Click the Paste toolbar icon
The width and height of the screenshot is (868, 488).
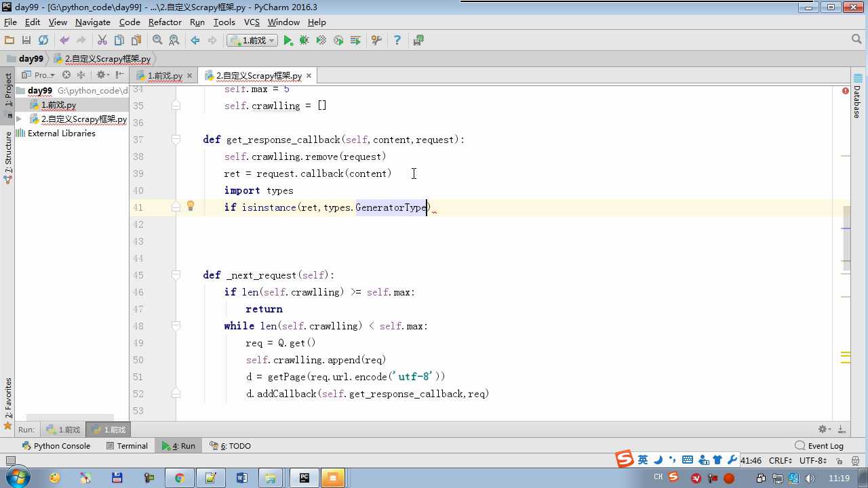(136, 41)
